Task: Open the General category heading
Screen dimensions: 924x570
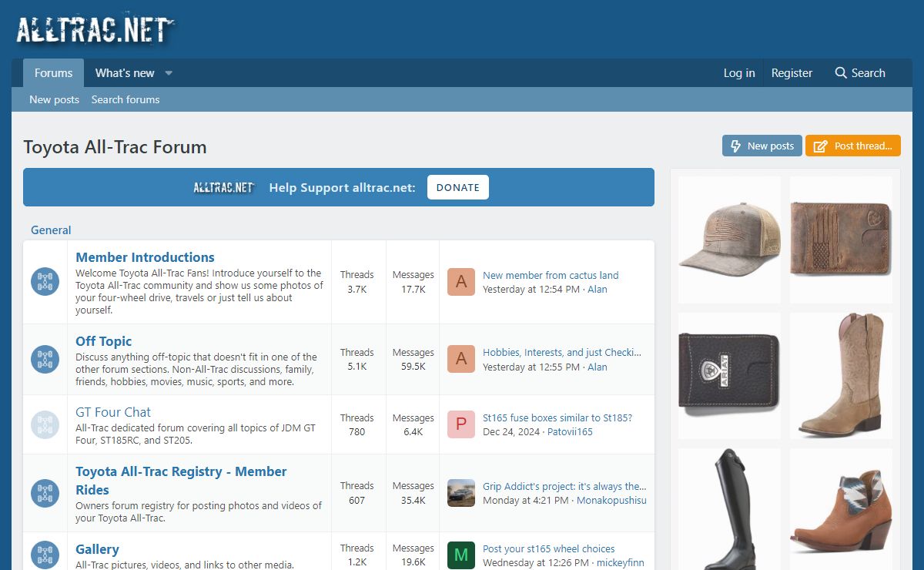Action: pos(51,230)
